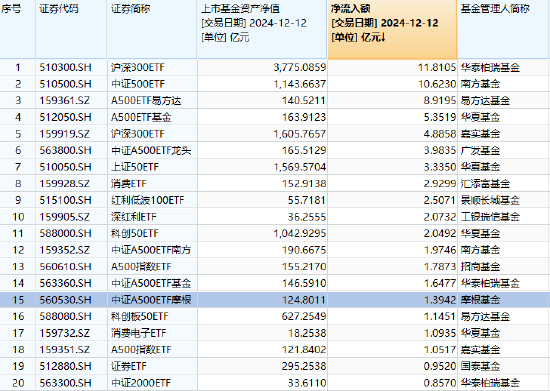Click manager 广发基金

[x=480, y=150]
